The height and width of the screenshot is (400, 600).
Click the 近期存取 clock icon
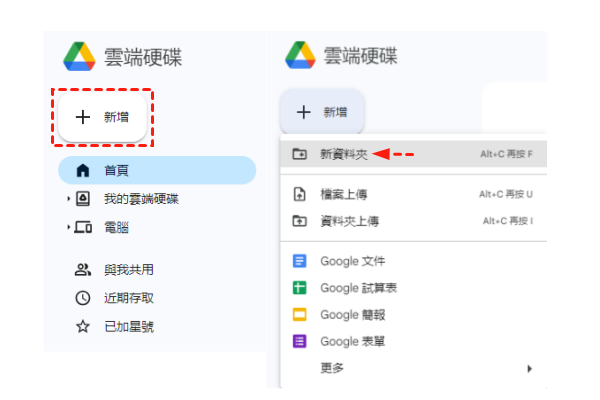coord(83,298)
